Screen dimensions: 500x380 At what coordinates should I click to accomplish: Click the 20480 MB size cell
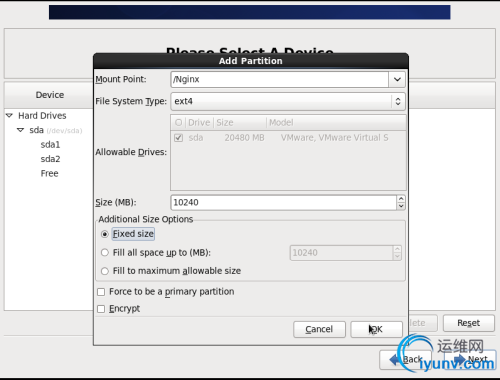(x=244, y=138)
